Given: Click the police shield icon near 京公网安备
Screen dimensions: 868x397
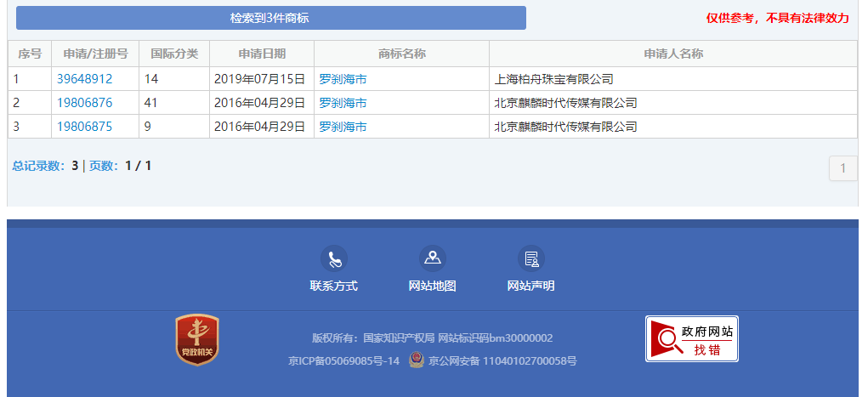Looking at the screenshot, I should coord(417,360).
